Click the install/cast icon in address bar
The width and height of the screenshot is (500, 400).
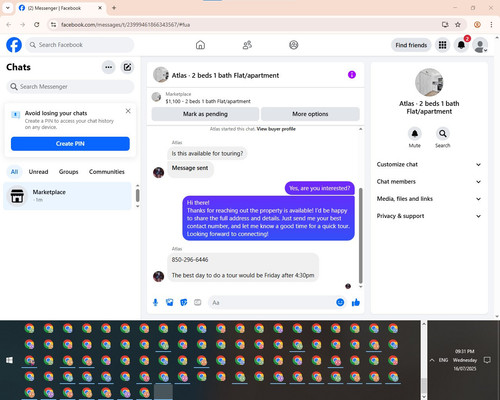445,25
